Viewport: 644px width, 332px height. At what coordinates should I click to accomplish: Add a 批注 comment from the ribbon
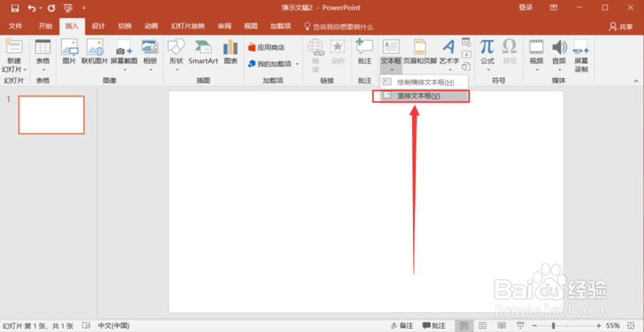tap(365, 53)
